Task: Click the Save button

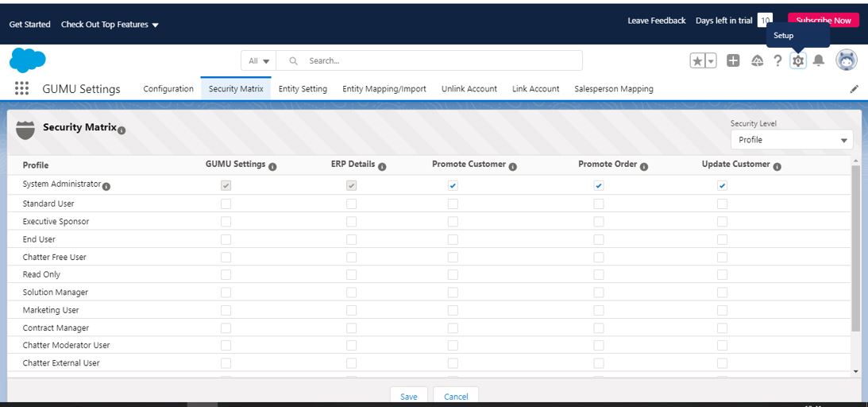Action: [x=408, y=396]
